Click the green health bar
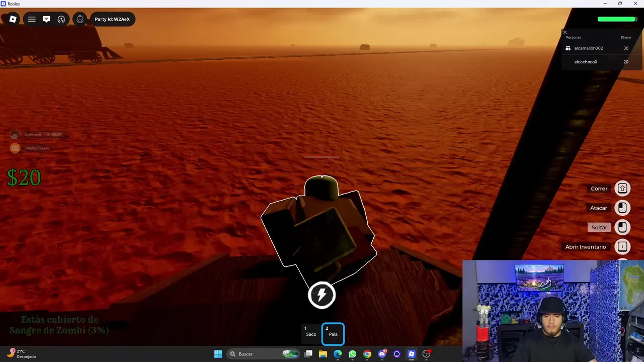Viewport: 644px width, 362px height. [617, 19]
